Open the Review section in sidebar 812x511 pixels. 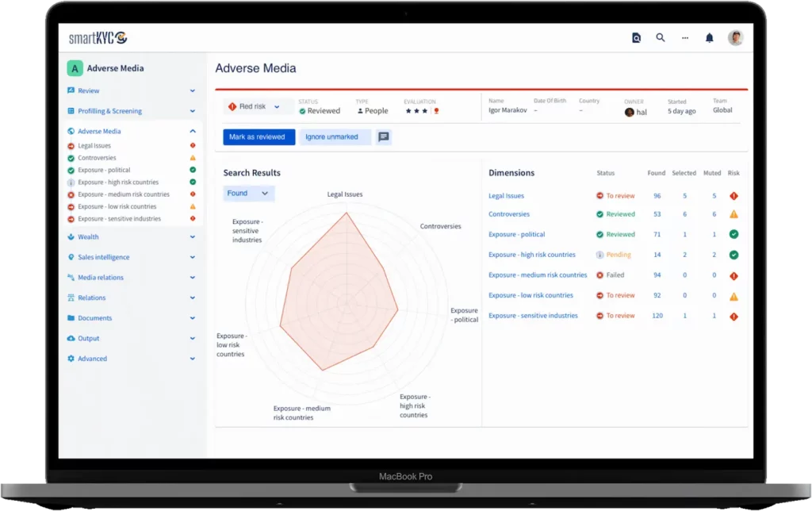(87, 90)
